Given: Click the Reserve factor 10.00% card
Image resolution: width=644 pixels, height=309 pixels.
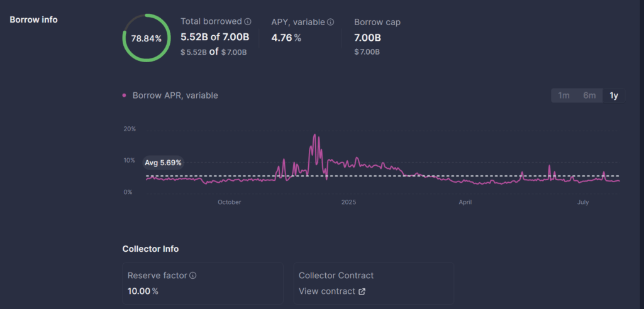Looking at the screenshot, I should click(x=203, y=283).
